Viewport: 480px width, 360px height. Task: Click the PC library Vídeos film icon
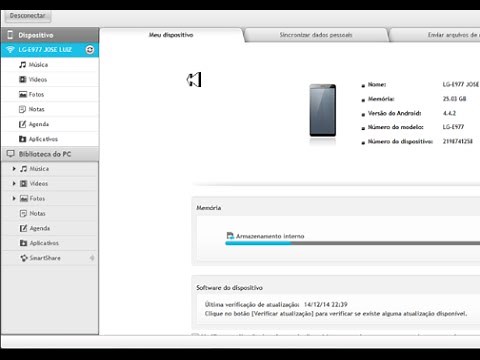click(x=23, y=183)
